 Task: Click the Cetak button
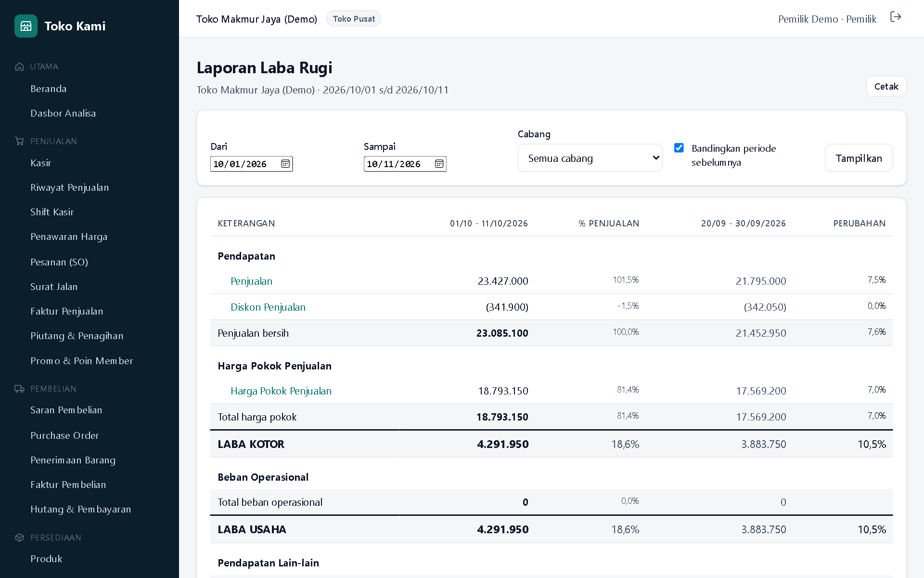tap(886, 86)
